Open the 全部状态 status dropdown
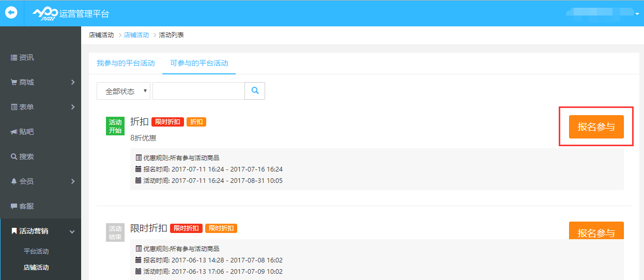 click(124, 91)
